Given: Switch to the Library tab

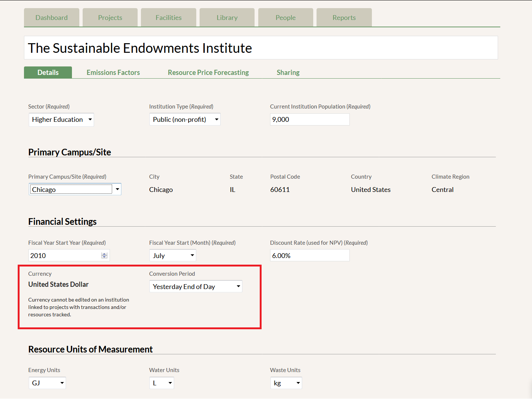Looking at the screenshot, I should click(x=227, y=17).
